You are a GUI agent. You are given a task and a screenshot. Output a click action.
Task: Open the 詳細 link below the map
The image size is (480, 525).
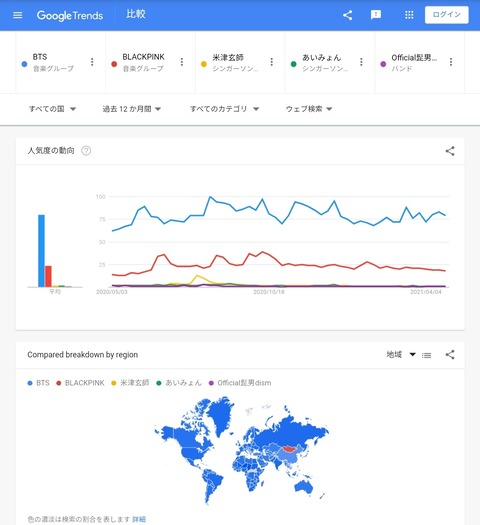point(139,519)
